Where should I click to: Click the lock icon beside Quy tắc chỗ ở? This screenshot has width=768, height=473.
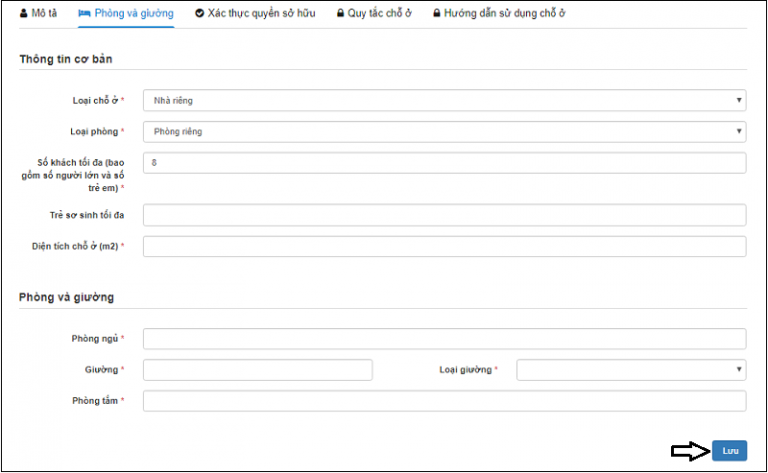341,14
